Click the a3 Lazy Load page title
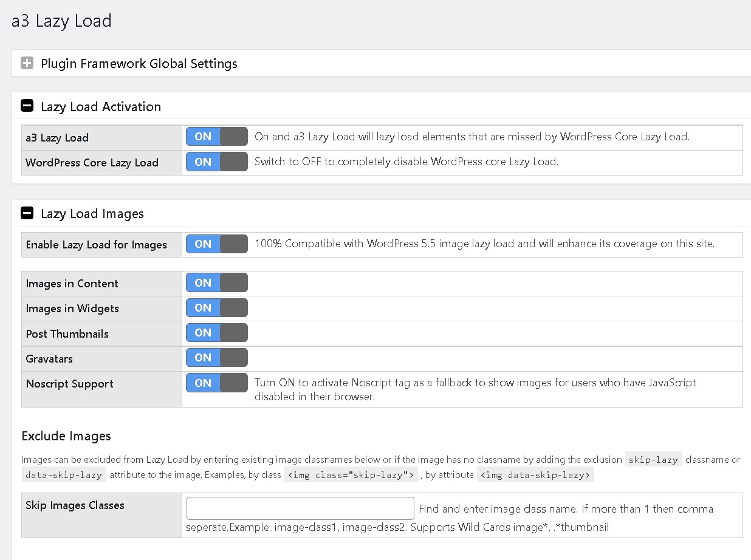The height and width of the screenshot is (560, 751). coord(61,21)
